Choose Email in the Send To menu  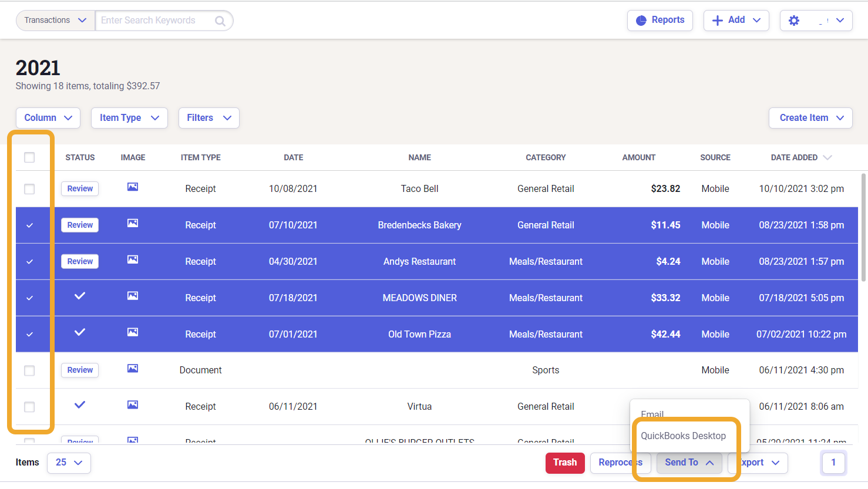pyautogui.click(x=652, y=413)
